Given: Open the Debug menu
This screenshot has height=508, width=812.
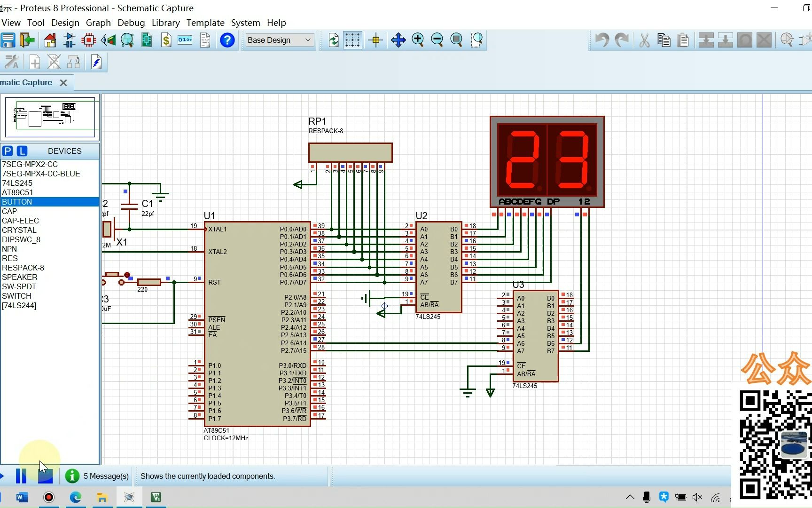Looking at the screenshot, I should click(131, 23).
